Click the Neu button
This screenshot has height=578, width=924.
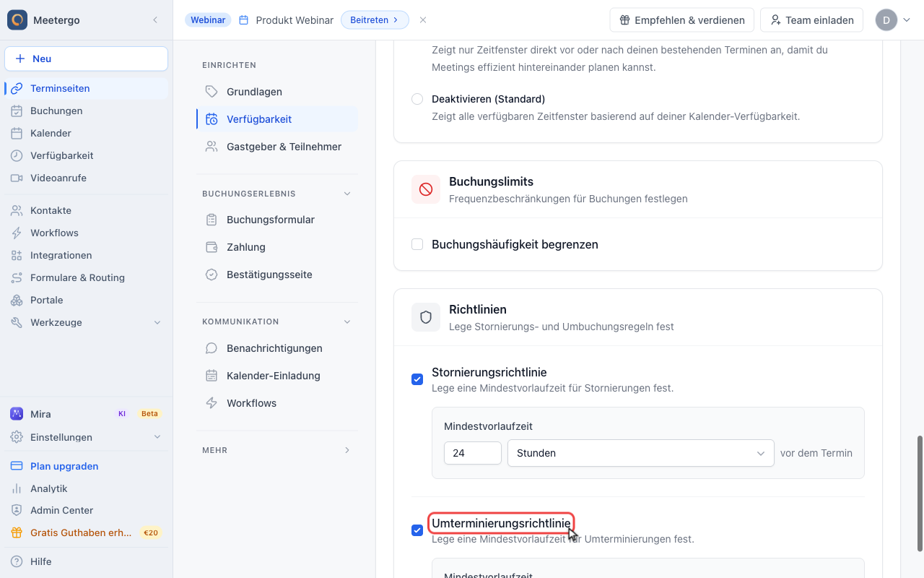pyautogui.click(x=87, y=59)
